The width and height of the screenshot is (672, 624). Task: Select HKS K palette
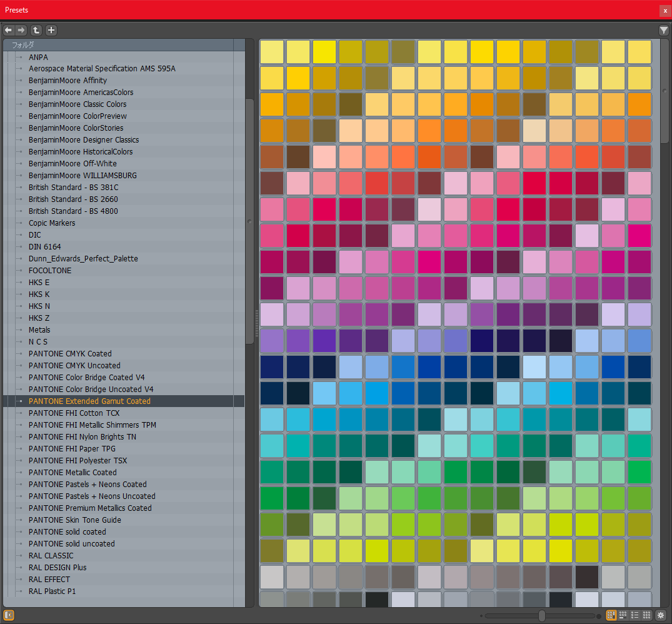pyautogui.click(x=39, y=294)
